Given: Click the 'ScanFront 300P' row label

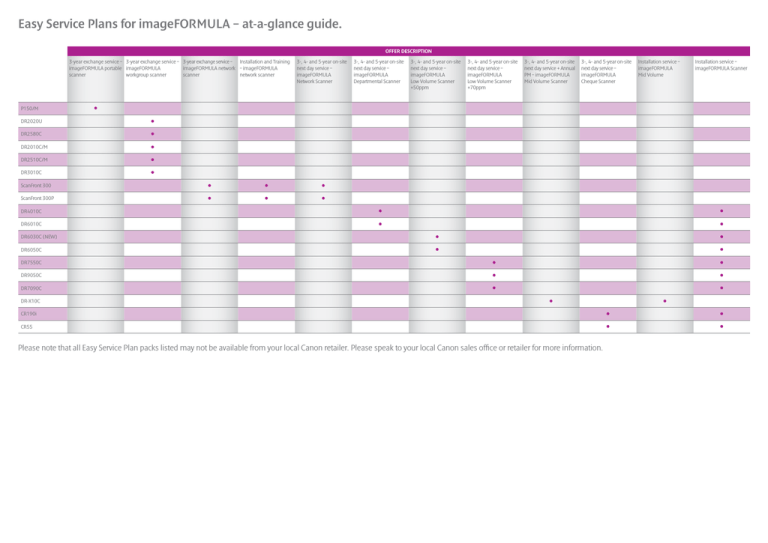Looking at the screenshot, I should [x=37, y=198].
